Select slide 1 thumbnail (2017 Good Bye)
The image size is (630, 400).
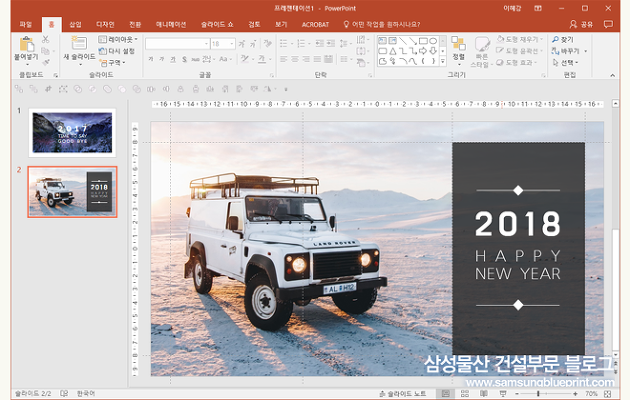click(x=72, y=133)
